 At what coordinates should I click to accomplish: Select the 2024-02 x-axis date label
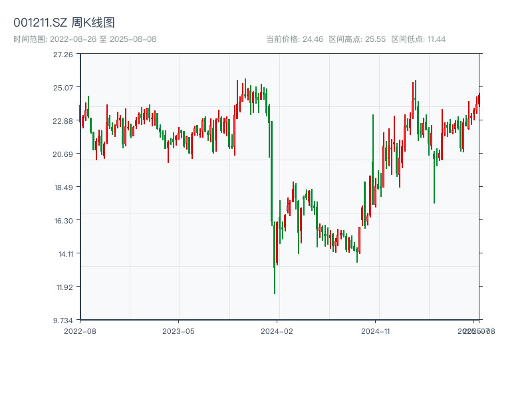(x=277, y=331)
